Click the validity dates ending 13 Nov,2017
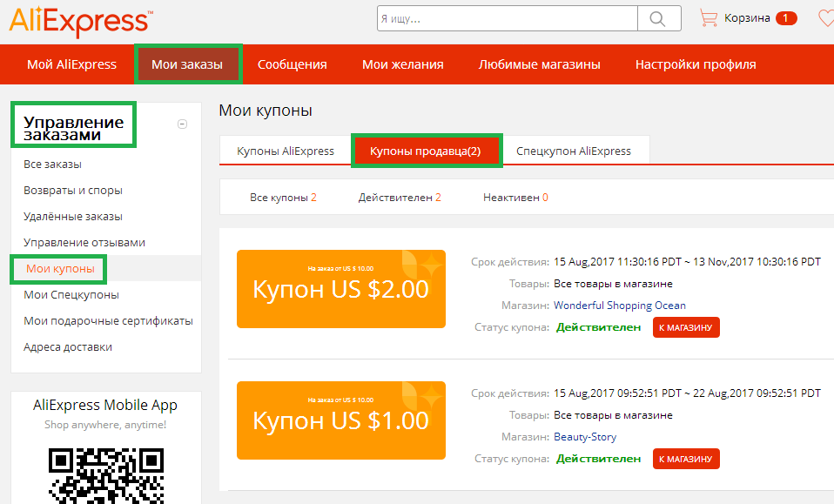This screenshot has width=834, height=504. [x=687, y=261]
